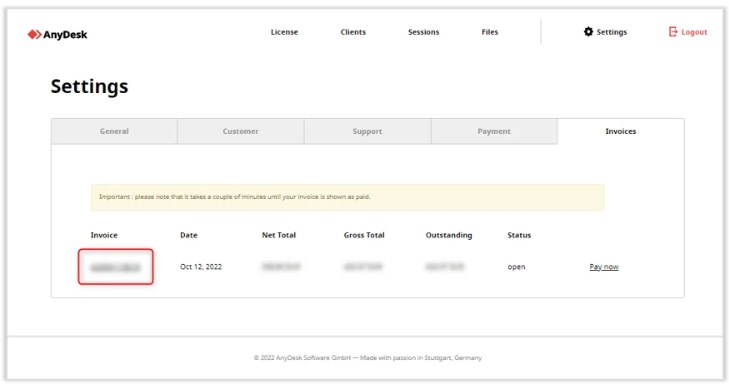Viewport: 729px width, 386px height.
Task: Click the Important invoice notice banner
Action: [347, 197]
